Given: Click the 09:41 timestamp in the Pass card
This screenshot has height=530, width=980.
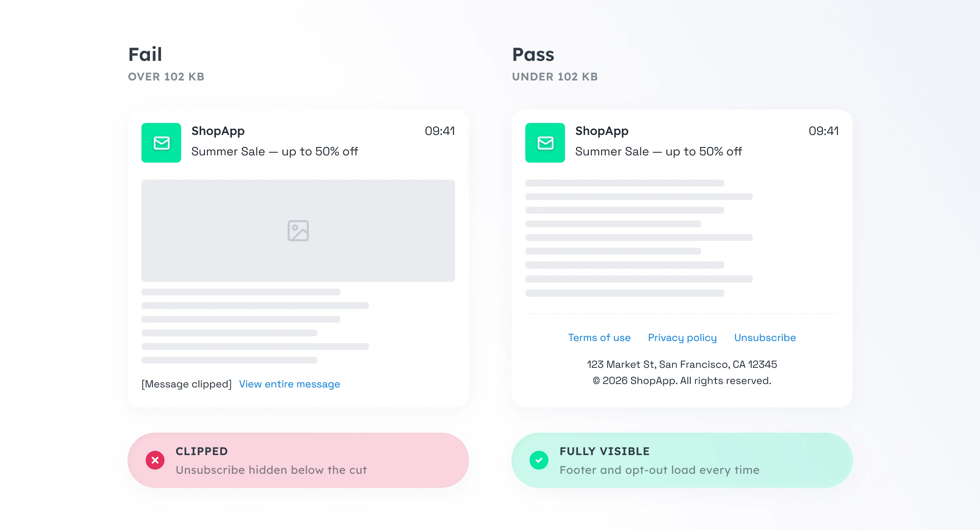Looking at the screenshot, I should tap(824, 131).
